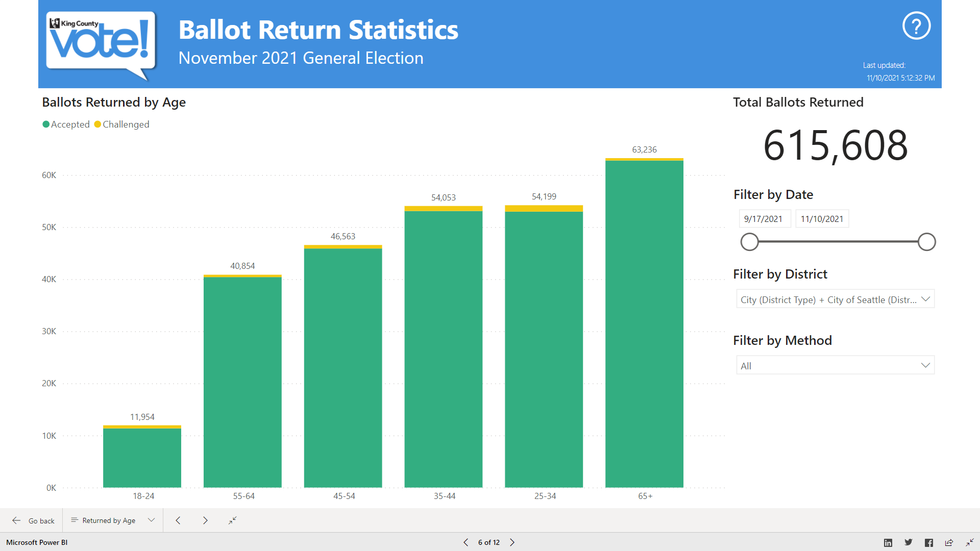The image size is (980, 551).
Task: Go to previous report page arrow
Action: click(x=465, y=542)
